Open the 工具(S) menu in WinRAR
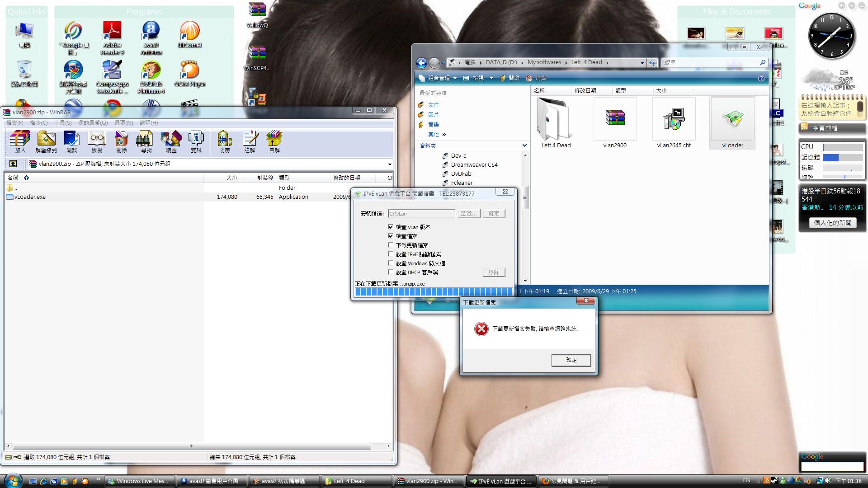Image resolution: width=868 pixels, height=488 pixels. (63, 122)
